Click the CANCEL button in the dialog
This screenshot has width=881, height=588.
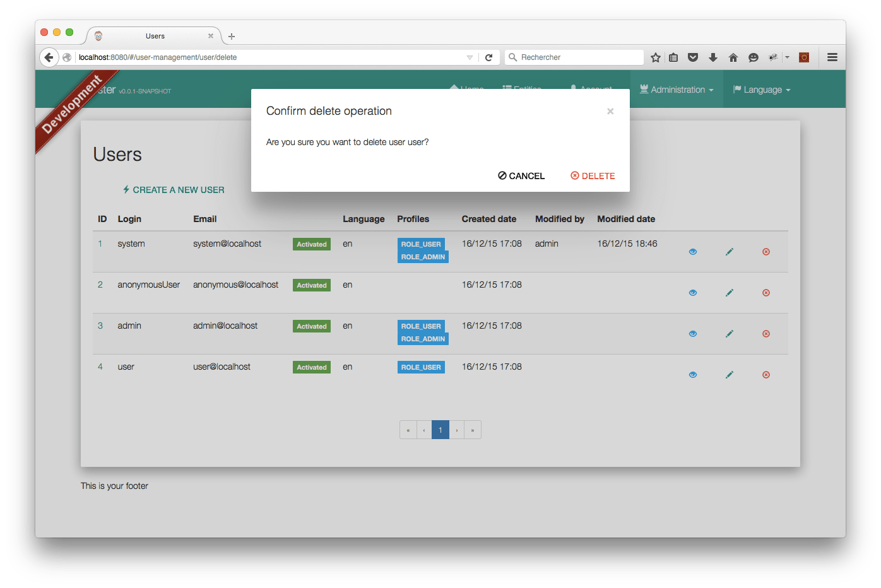pyautogui.click(x=521, y=175)
